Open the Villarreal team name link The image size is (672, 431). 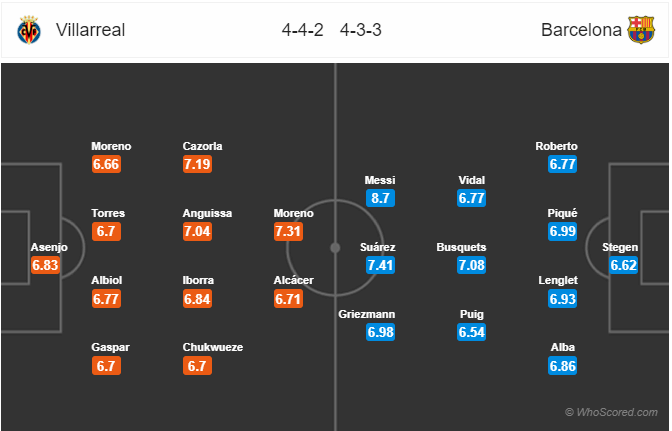point(90,30)
